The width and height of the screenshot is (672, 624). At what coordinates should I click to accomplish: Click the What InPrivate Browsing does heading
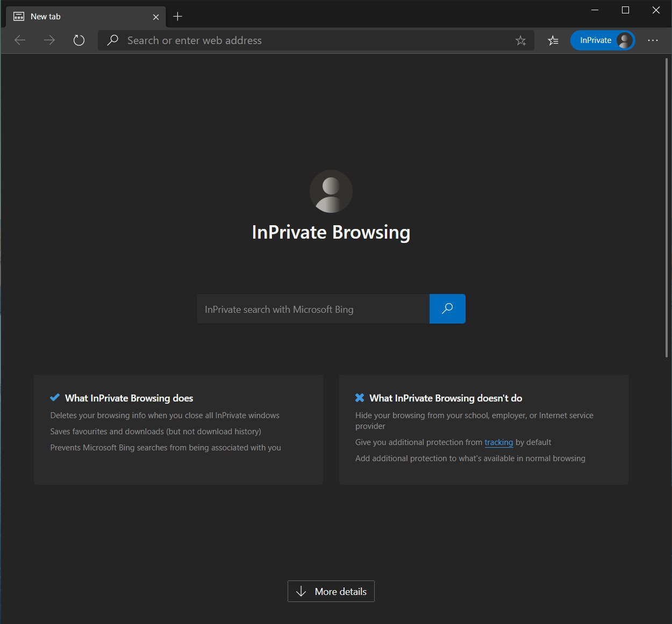click(x=129, y=398)
